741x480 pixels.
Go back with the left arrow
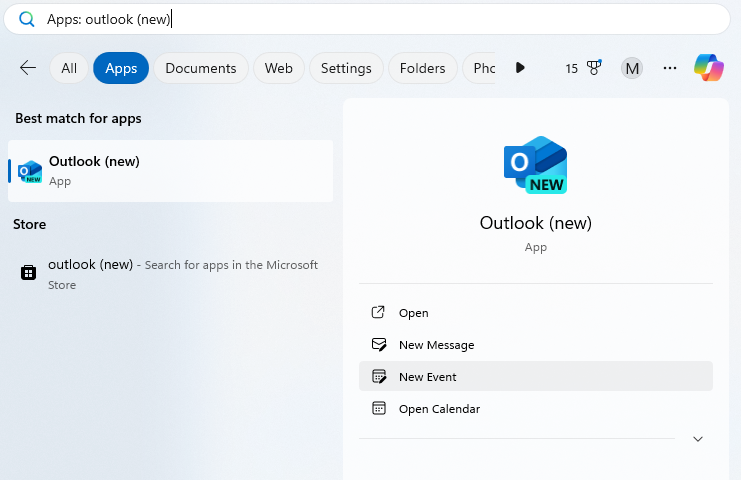28,68
